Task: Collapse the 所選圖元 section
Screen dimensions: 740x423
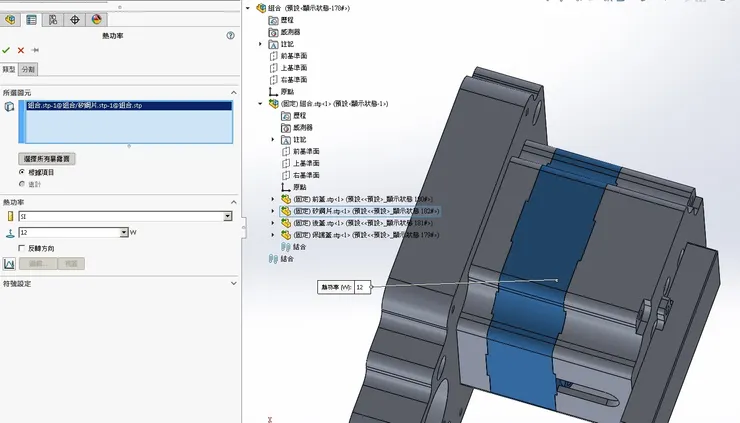Action: click(x=234, y=93)
